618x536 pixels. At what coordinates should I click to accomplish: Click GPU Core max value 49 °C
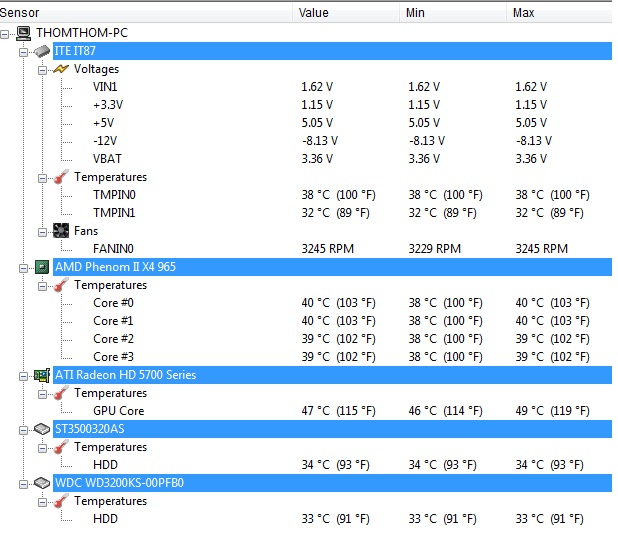552,411
